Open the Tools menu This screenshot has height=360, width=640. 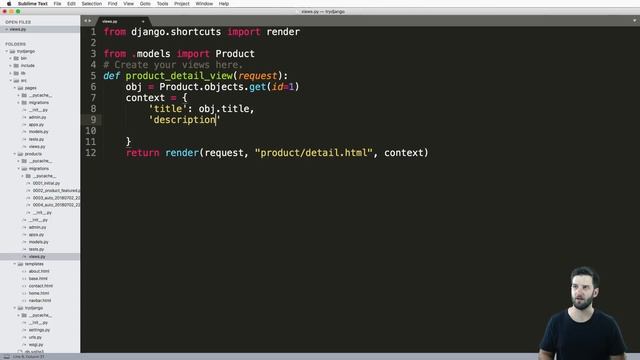162,4
